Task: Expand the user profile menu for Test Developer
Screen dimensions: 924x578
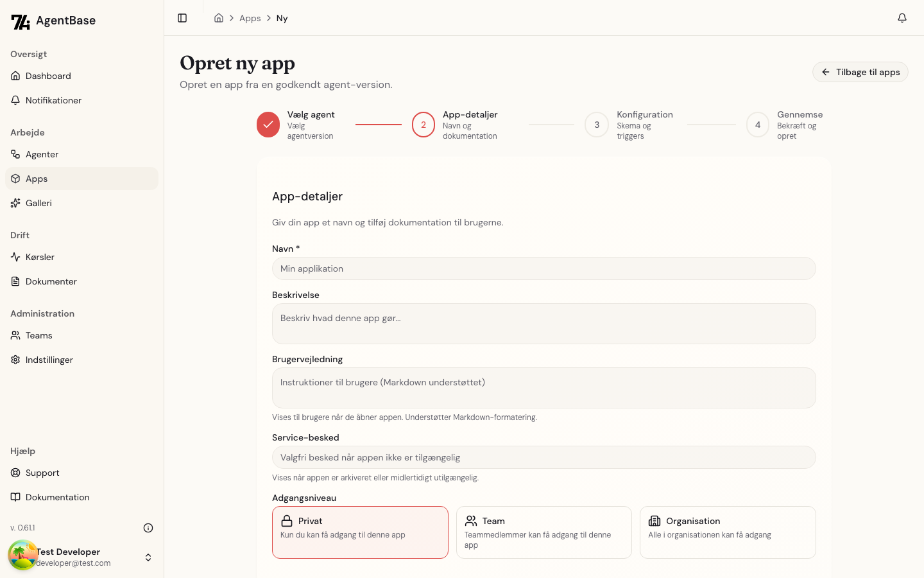Action: 148,557
